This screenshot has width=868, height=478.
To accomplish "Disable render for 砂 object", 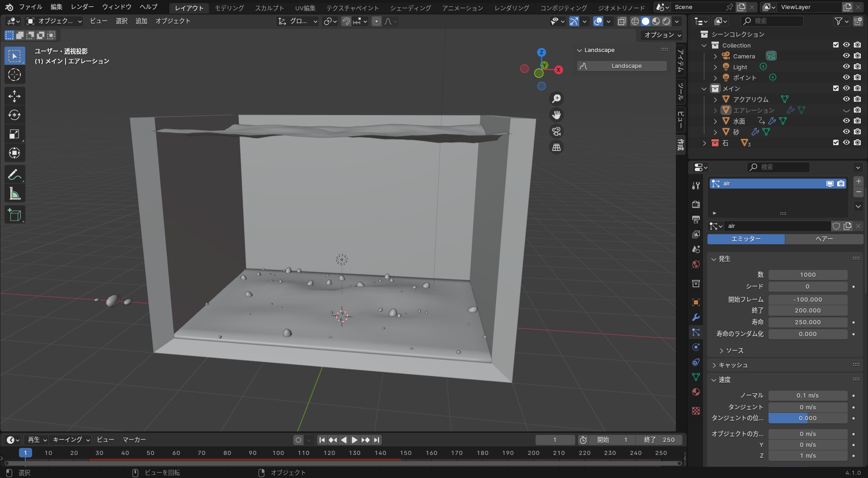I will (x=857, y=132).
